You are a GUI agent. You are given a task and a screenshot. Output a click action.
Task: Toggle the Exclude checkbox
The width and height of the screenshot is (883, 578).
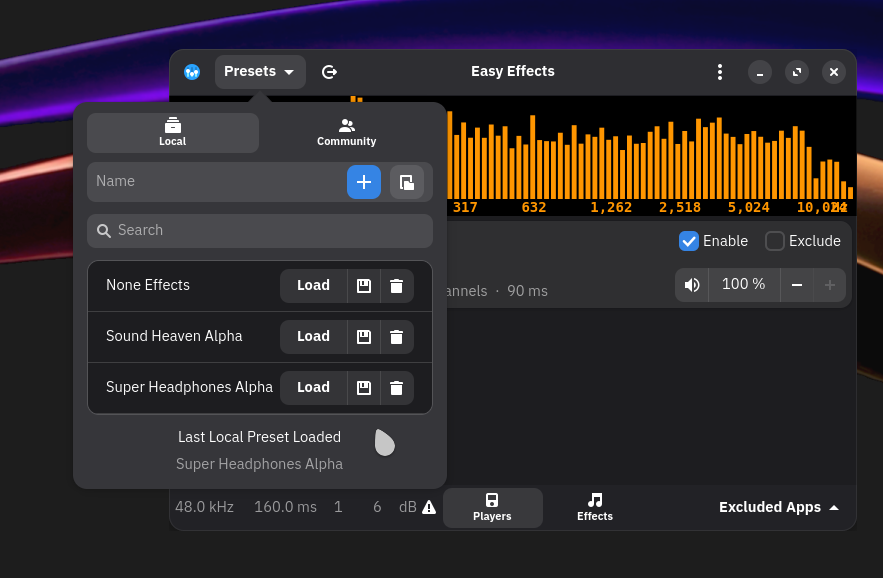pos(774,241)
